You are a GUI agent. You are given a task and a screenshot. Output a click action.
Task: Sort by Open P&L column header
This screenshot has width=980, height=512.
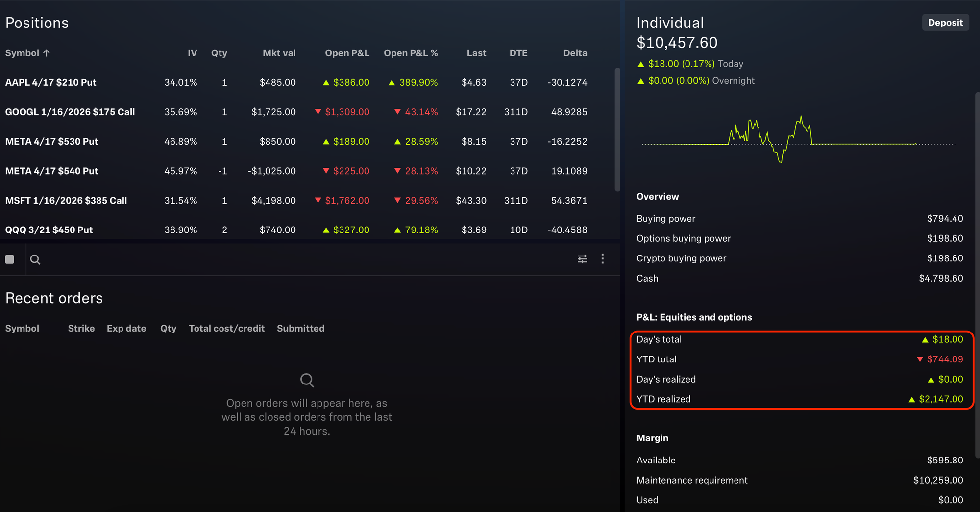coord(347,53)
